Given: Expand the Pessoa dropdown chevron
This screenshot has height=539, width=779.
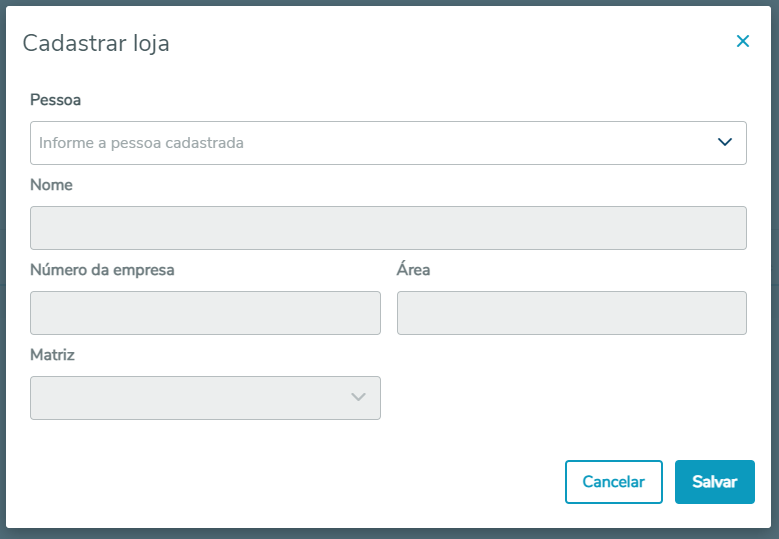Looking at the screenshot, I should (726, 142).
